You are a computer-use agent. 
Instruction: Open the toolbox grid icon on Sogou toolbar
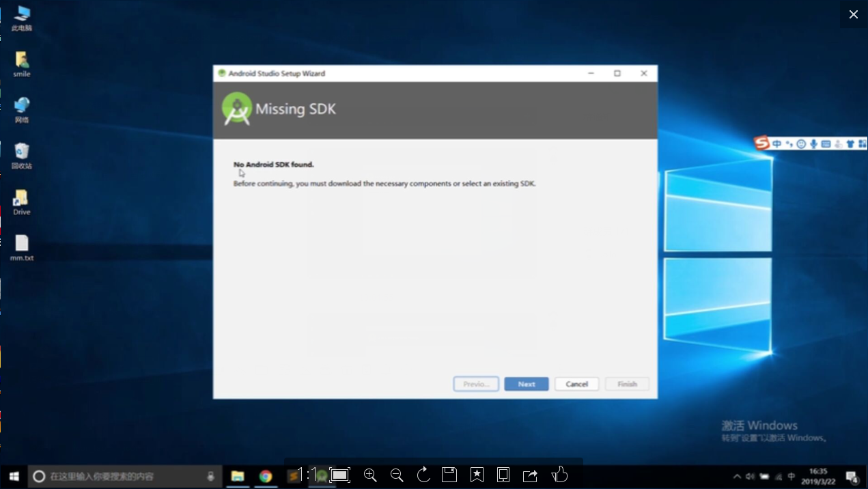point(863,144)
